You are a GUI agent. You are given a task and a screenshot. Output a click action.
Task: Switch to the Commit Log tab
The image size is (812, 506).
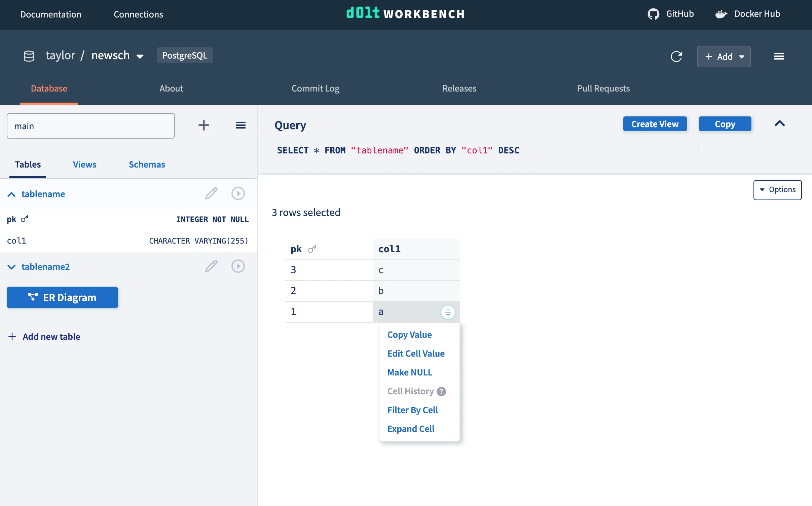click(x=315, y=88)
